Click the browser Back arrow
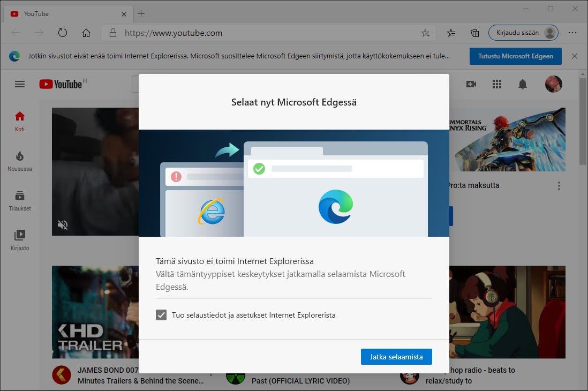Screen dimensions: 588x391 [16, 33]
